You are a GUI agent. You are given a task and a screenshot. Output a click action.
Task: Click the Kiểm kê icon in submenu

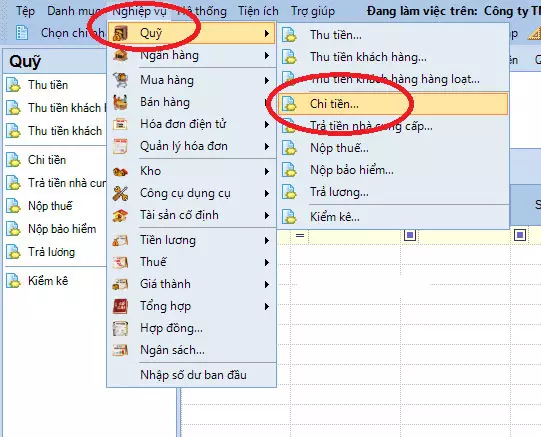(x=289, y=217)
